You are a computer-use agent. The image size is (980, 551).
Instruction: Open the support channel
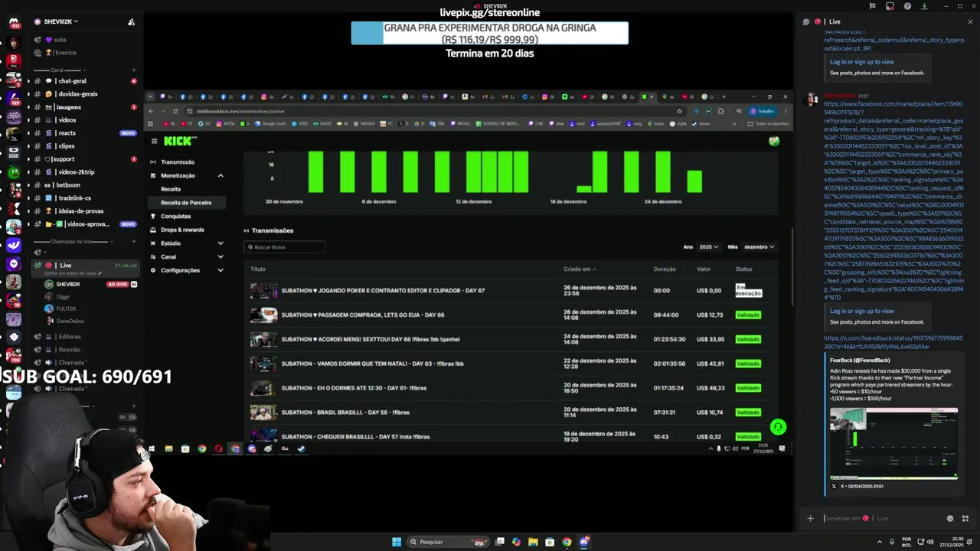click(84, 159)
